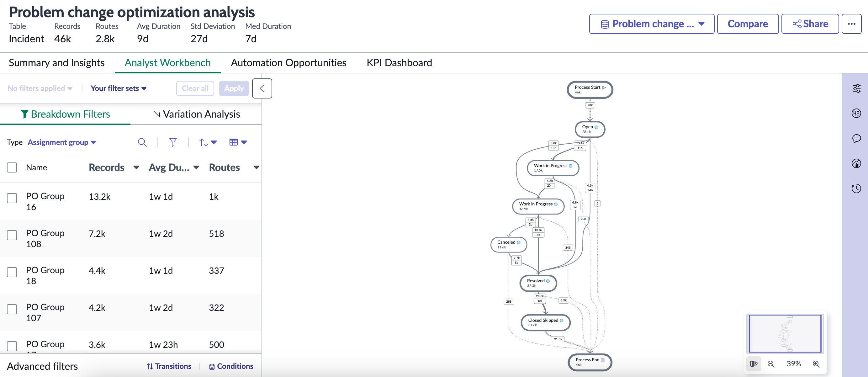Open the more options ellipsis menu
The width and height of the screenshot is (868, 377).
click(x=851, y=24)
